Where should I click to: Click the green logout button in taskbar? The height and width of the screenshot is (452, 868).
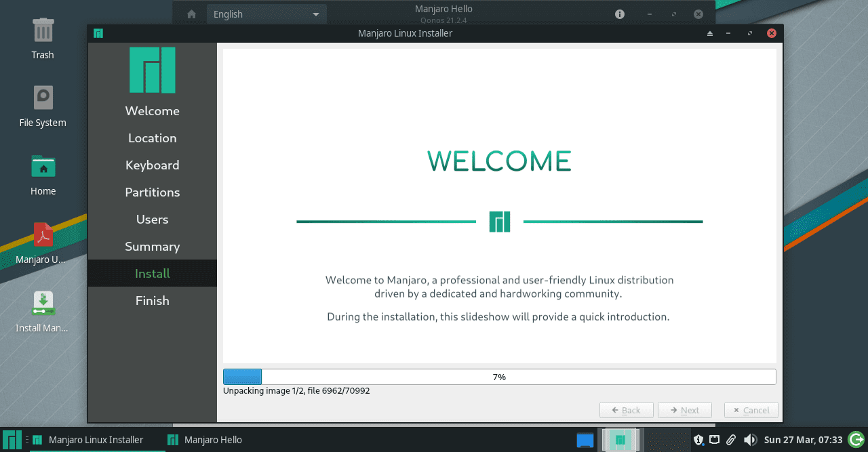[856, 440]
